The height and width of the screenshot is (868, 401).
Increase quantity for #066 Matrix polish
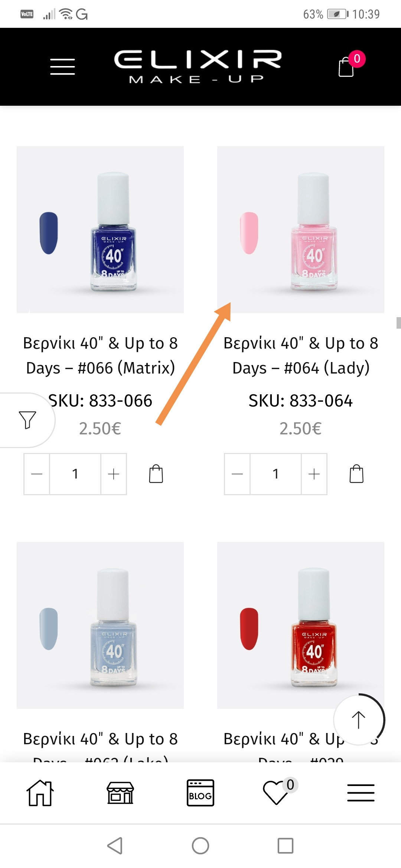(114, 474)
